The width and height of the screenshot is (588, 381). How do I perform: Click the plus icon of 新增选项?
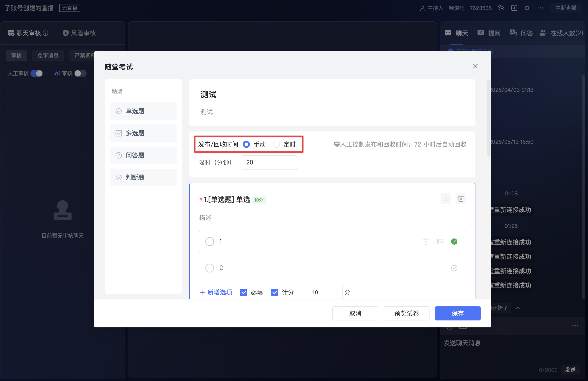point(202,292)
